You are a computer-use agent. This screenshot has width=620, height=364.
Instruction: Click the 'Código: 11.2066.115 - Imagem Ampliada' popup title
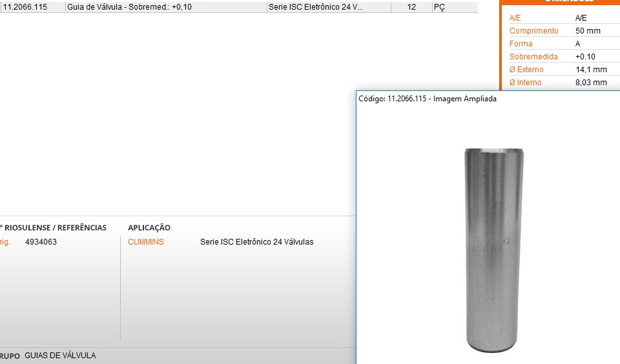tap(428, 99)
